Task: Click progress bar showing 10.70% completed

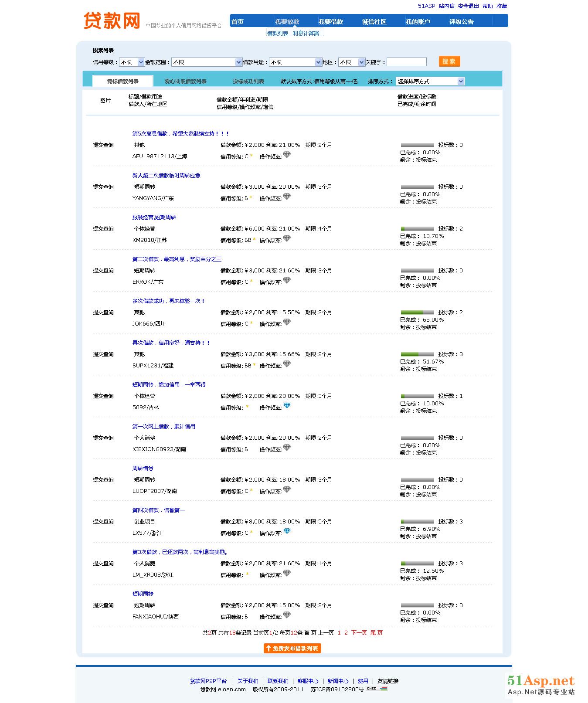Action: [x=418, y=229]
